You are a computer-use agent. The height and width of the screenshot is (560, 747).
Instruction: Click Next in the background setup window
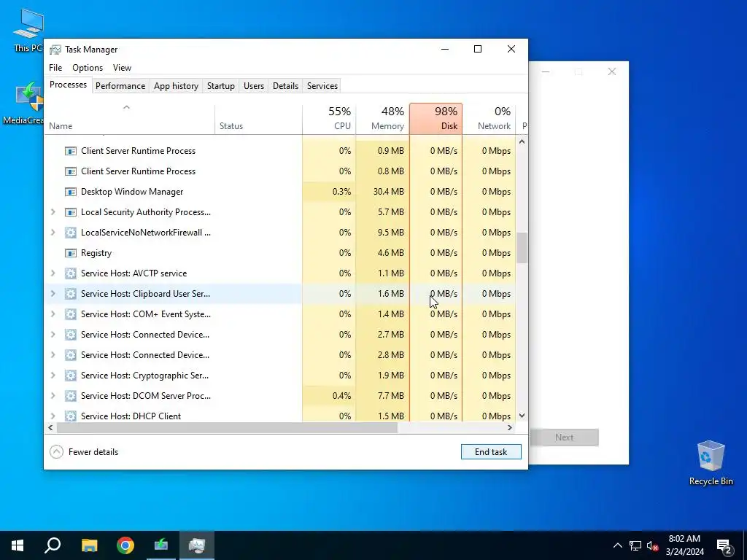click(x=564, y=437)
